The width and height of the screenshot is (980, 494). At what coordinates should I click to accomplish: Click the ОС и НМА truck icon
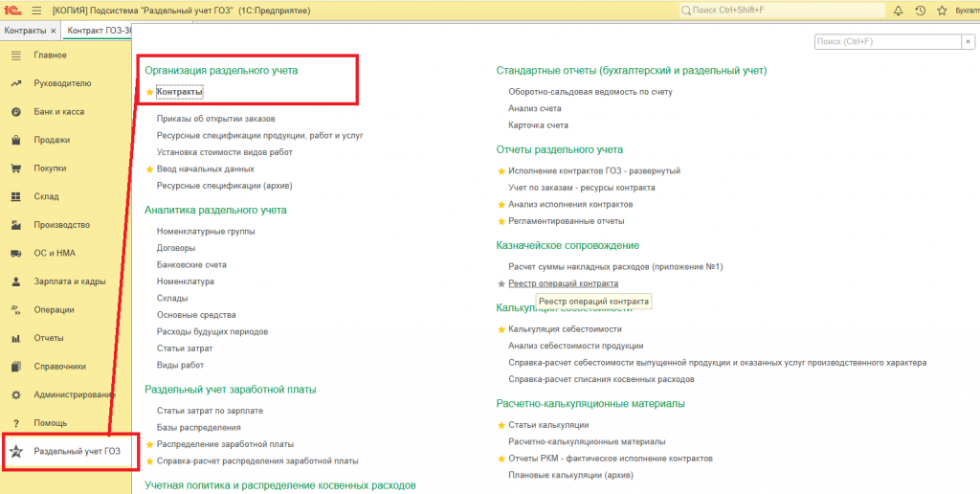click(x=17, y=254)
